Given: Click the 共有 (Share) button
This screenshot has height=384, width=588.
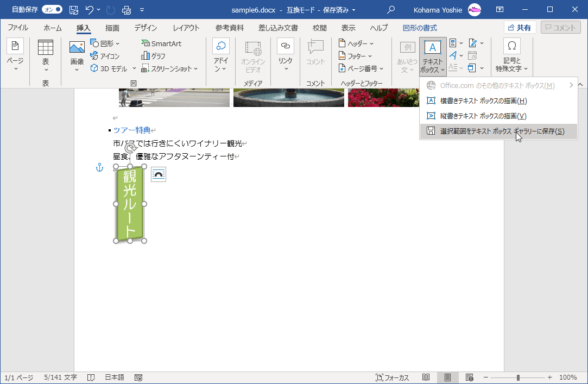Looking at the screenshot, I should (520, 27).
